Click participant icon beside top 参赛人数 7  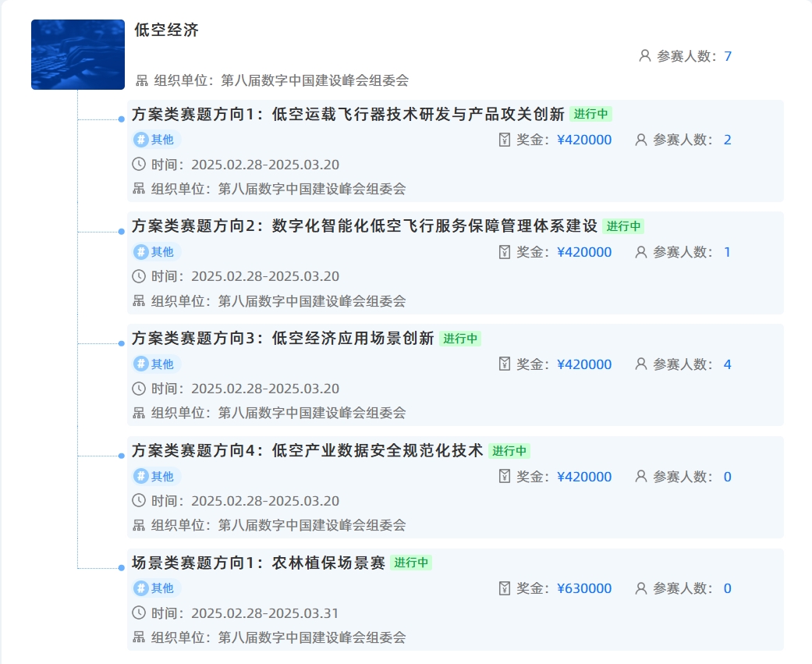click(x=644, y=56)
